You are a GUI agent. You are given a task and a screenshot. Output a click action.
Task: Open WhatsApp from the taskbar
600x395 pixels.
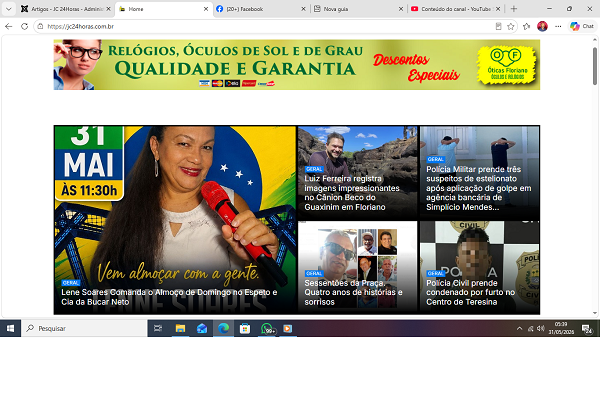click(x=267, y=328)
